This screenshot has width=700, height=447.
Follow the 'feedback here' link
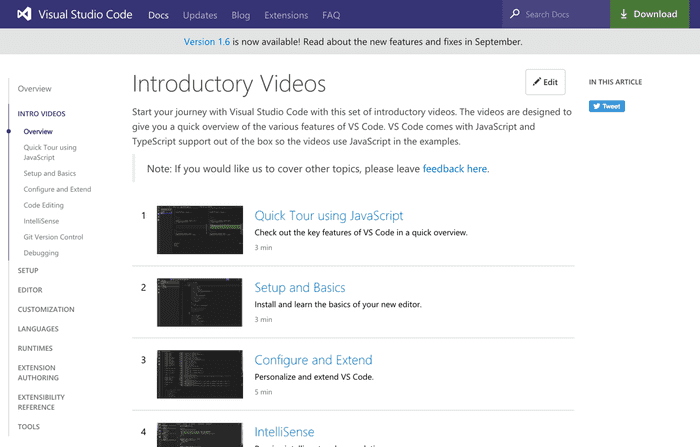[x=455, y=169]
